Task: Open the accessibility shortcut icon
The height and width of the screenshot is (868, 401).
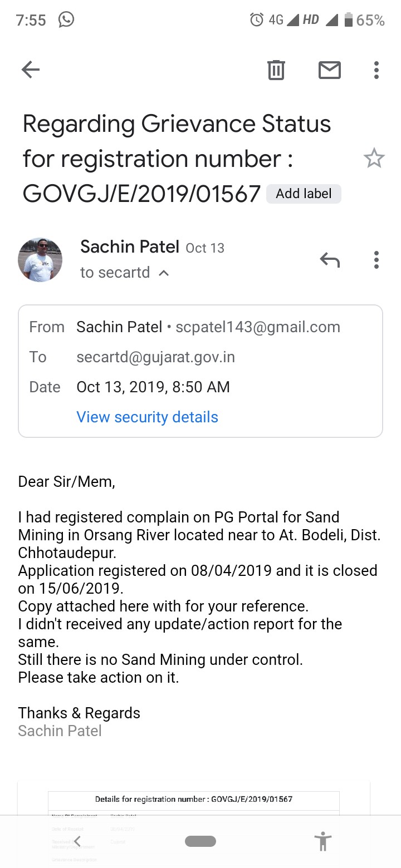Action: [322, 841]
